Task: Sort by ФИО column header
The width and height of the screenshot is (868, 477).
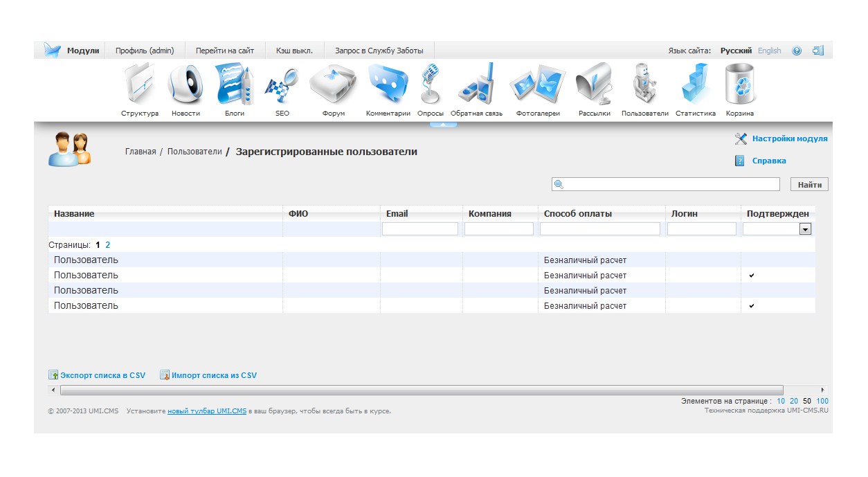Action: click(x=298, y=214)
